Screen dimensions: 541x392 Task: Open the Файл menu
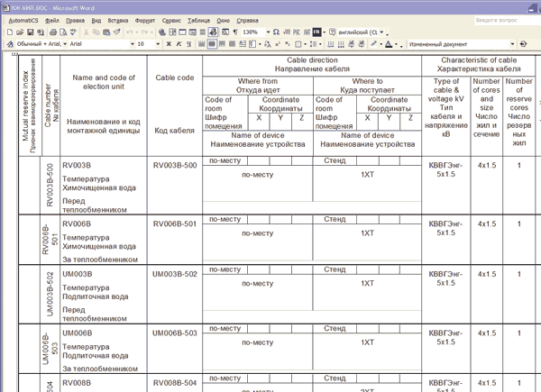point(52,21)
